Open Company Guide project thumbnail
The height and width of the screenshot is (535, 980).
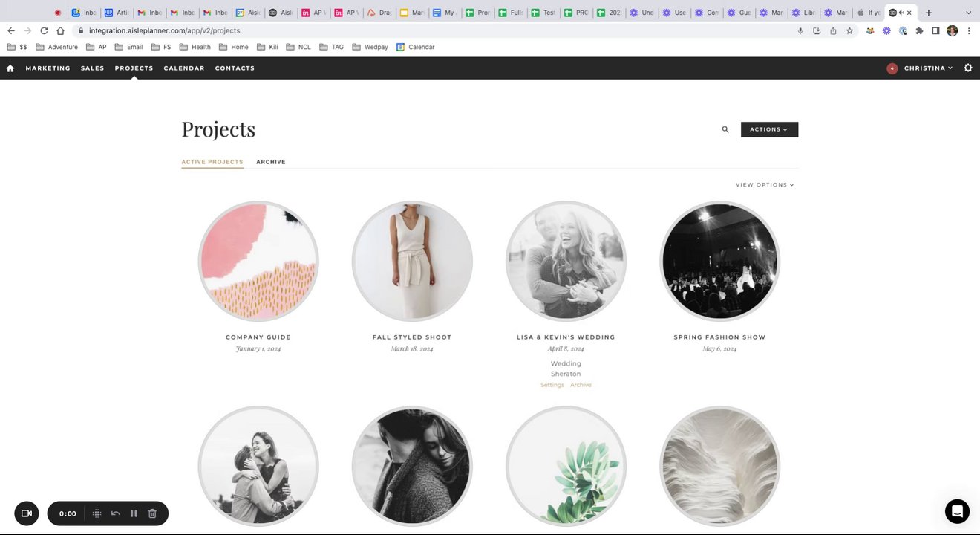coord(258,262)
